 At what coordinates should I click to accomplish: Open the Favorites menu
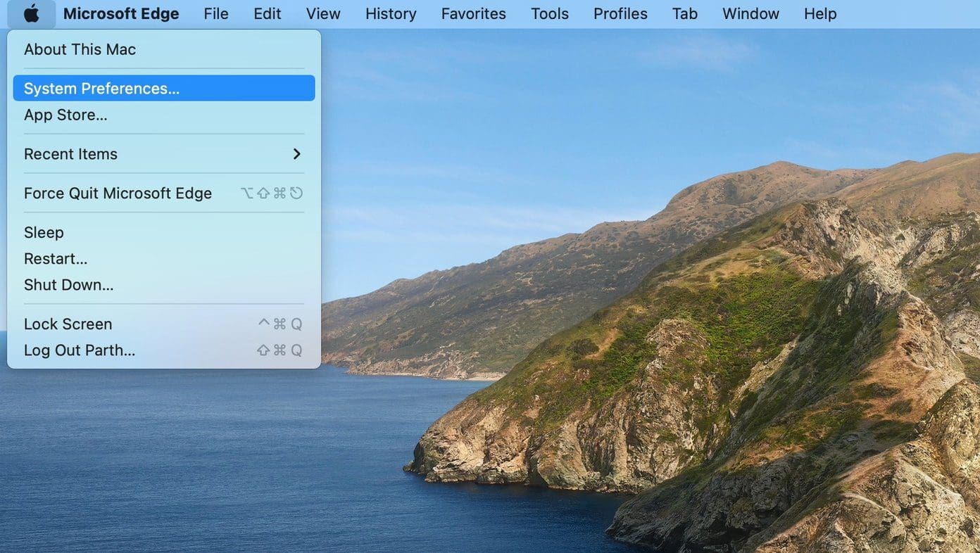point(474,13)
